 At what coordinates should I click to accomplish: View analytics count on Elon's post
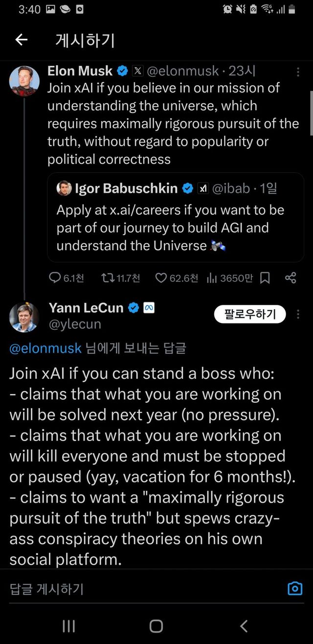point(230,278)
